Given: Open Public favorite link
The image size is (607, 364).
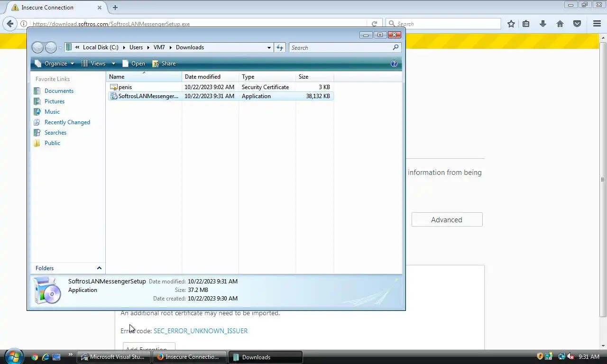Looking at the screenshot, I should pos(52,143).
